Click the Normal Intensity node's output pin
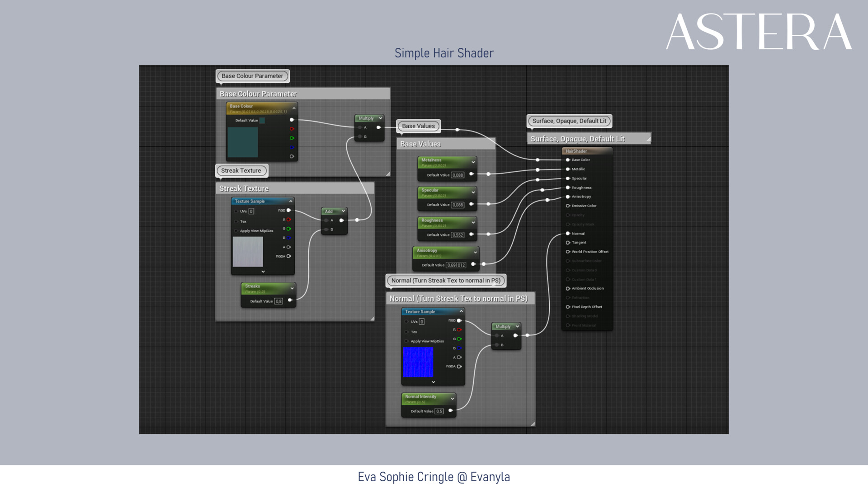Image resolution: width=868 pixels, height=488 pixels. (450, 410)
